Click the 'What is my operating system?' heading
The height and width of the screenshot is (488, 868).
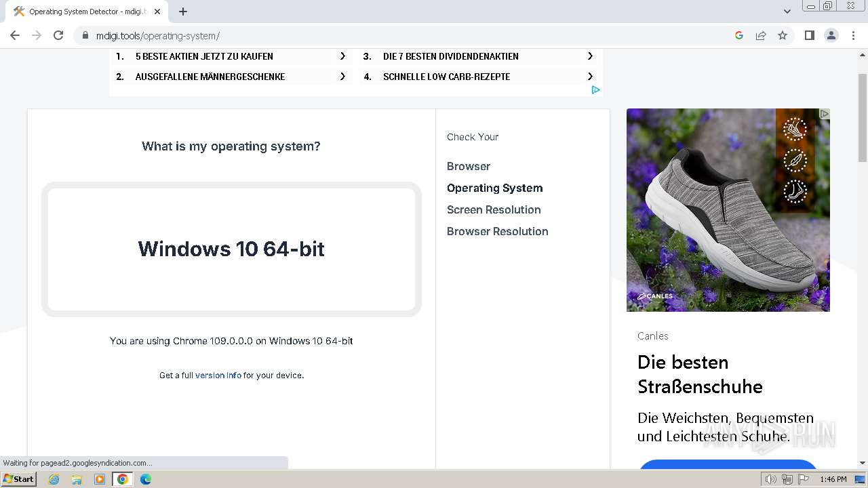(x=231, y=146)
